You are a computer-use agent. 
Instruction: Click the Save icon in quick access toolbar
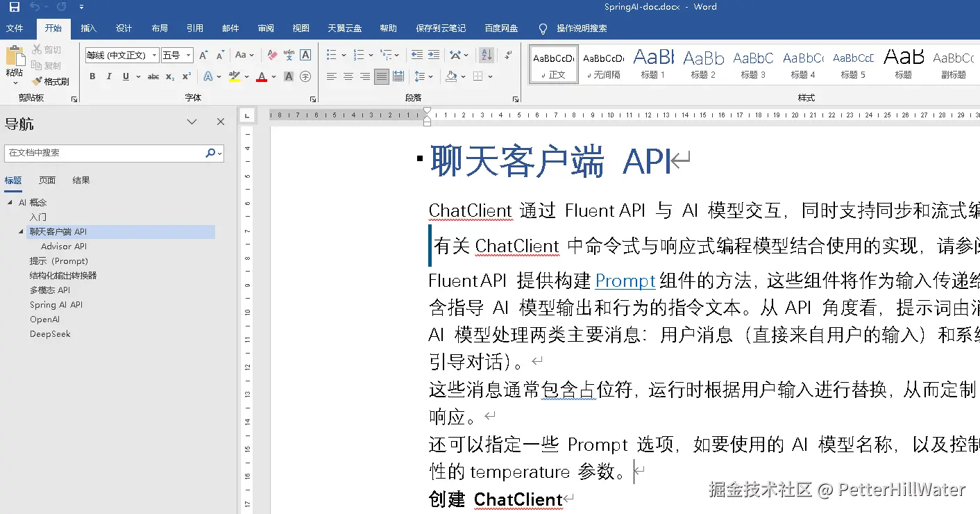pos(14,7)
